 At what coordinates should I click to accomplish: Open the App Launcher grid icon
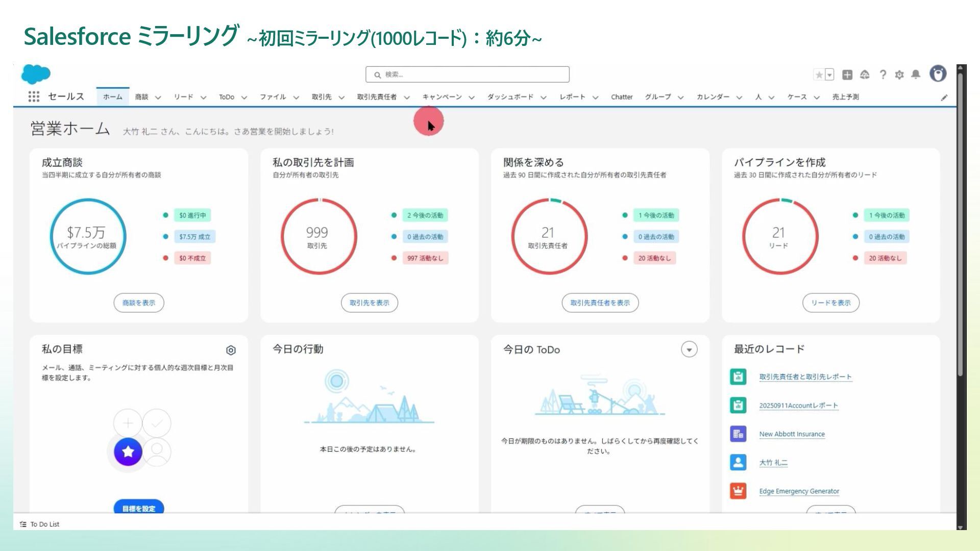point(34,96)
